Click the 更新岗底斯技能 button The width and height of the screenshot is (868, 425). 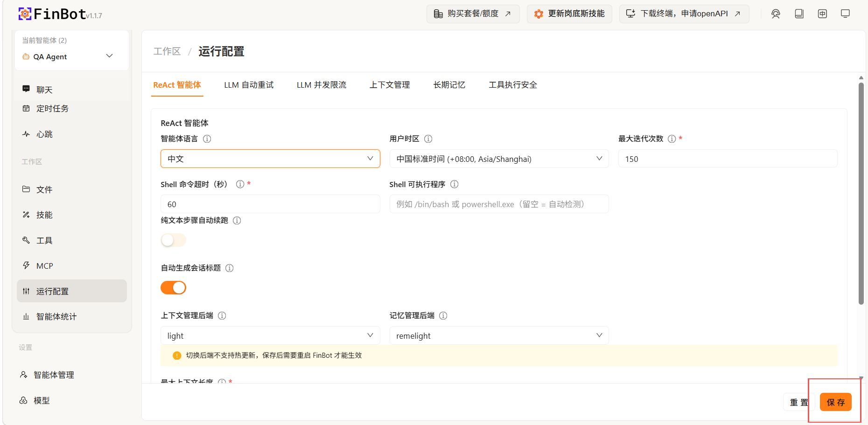pyautogui.click(x=569, y=14)
